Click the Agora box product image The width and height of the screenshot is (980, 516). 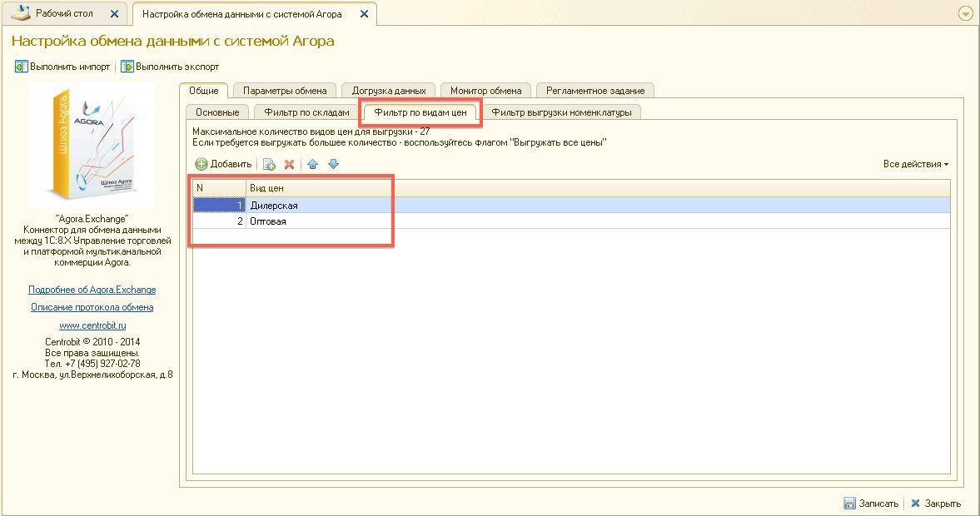pyautogui.click(x=92, y=144)
